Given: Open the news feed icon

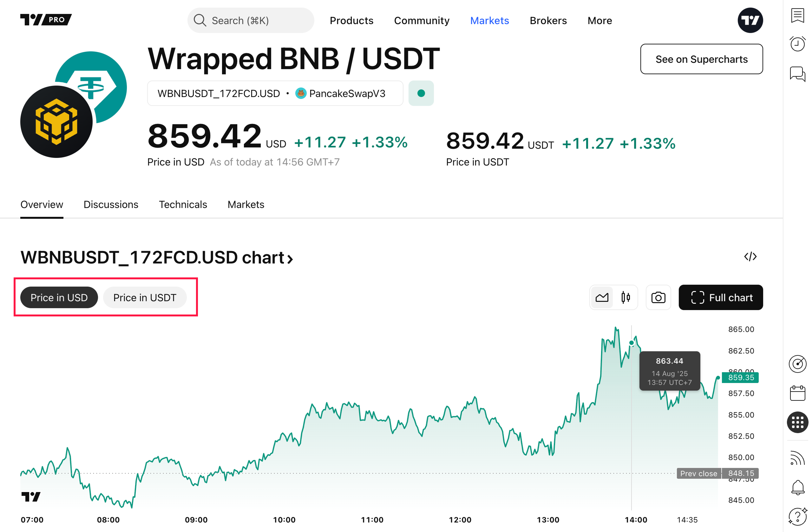Looking at the screenshot, I should [797, 458].
